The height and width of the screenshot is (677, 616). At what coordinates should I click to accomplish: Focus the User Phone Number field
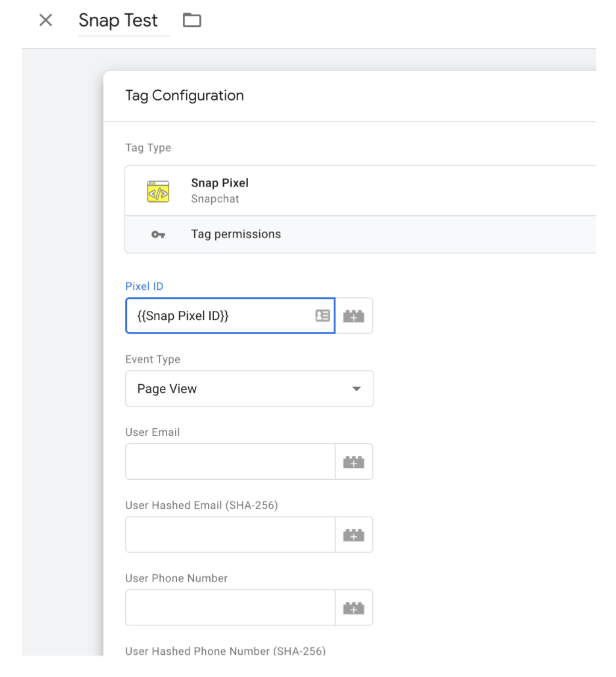point(230,607)
